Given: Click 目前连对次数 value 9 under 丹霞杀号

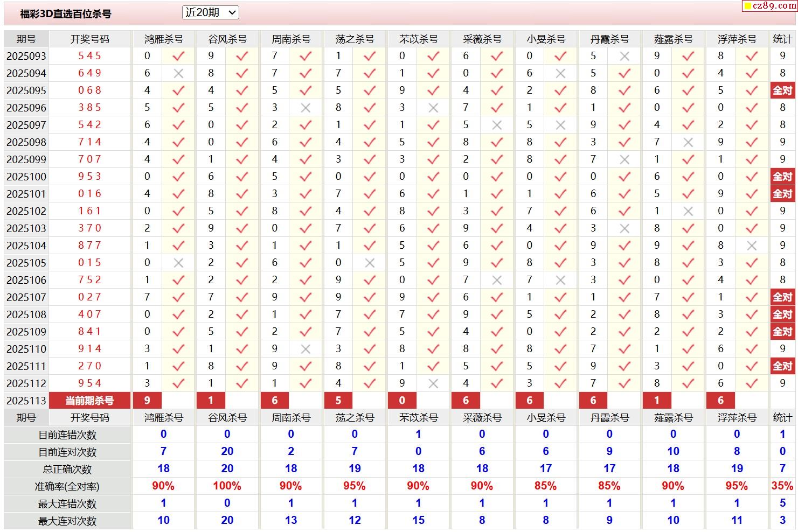Looking at the screenshot, I should click(609, 452).
